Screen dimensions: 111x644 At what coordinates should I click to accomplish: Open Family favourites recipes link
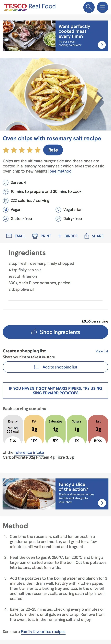(x=43, y=631)
